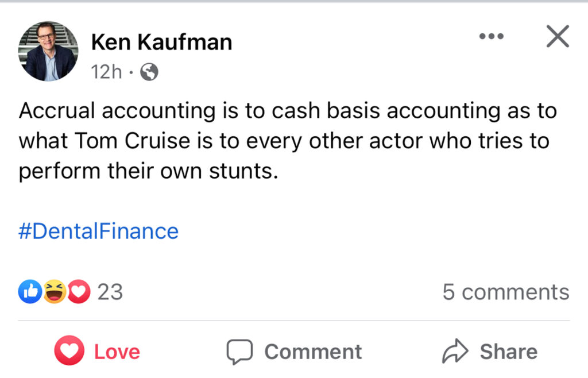The height and width of the screenshot is (378, 588).
Task: Open the 5 comments link
Action: [506, 292]
